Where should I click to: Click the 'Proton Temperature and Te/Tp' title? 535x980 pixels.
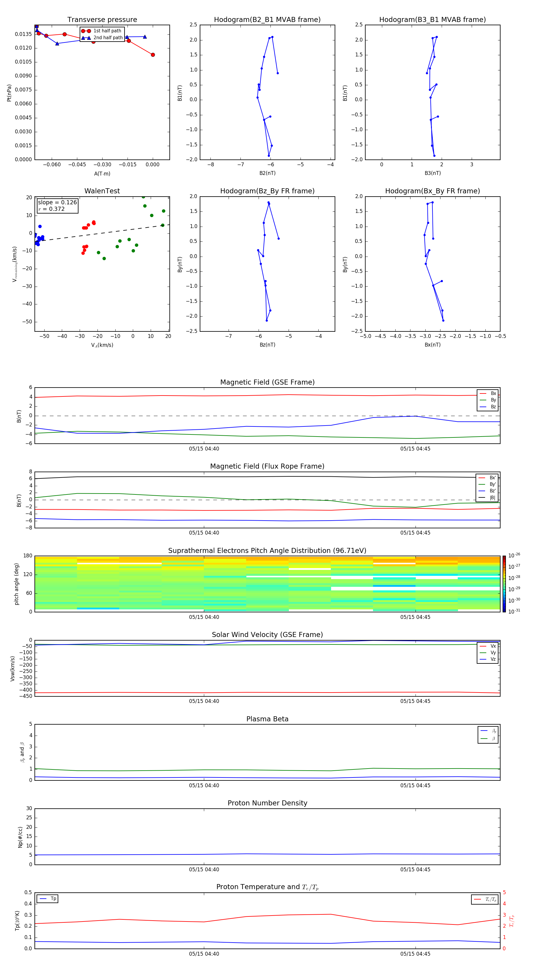pyautogui.click(x=267, y=887)
